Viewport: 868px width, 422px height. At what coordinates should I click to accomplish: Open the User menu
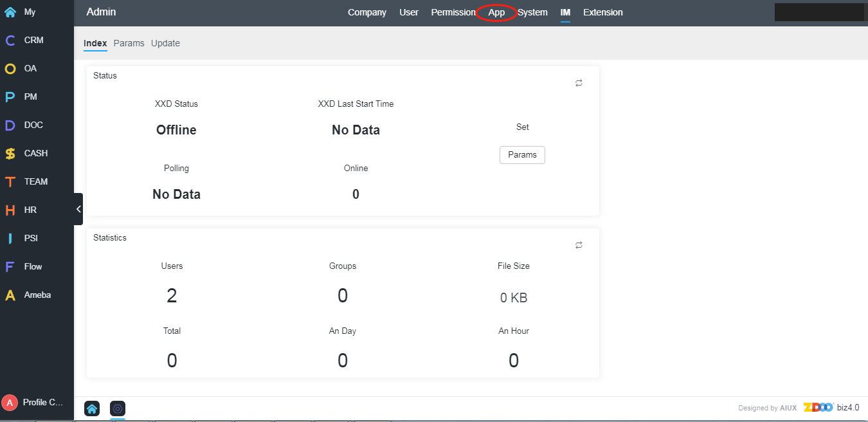pos(409,12)
